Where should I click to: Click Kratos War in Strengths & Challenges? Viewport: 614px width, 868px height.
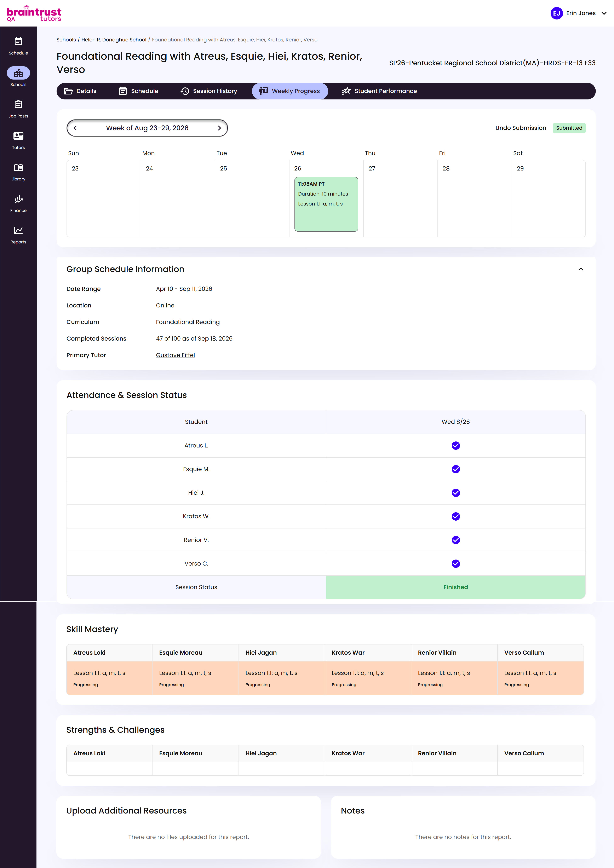pyautogui.click(x=348, y=753)
